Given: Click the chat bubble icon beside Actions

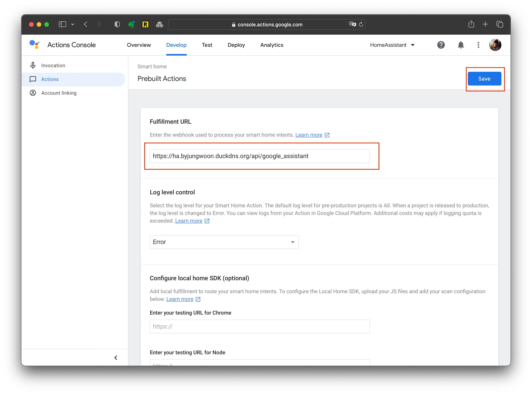Looking at the screenshot, I should [33, 79].
